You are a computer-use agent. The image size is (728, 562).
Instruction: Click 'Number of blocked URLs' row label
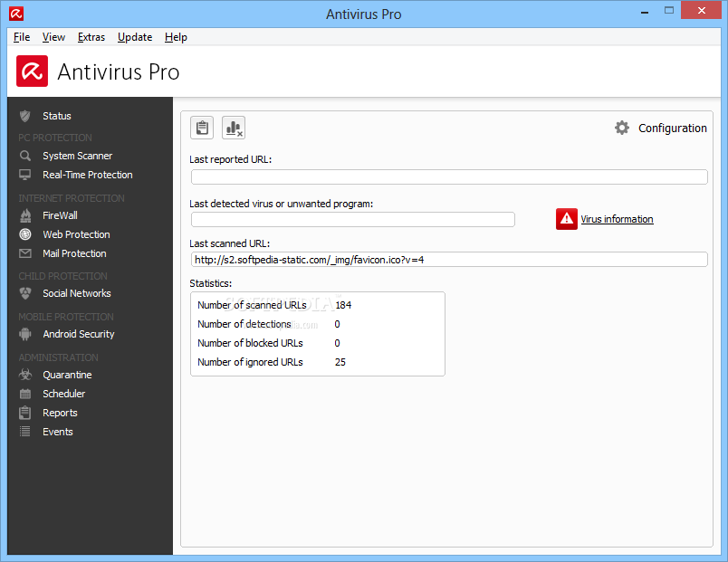coord(250,343)
